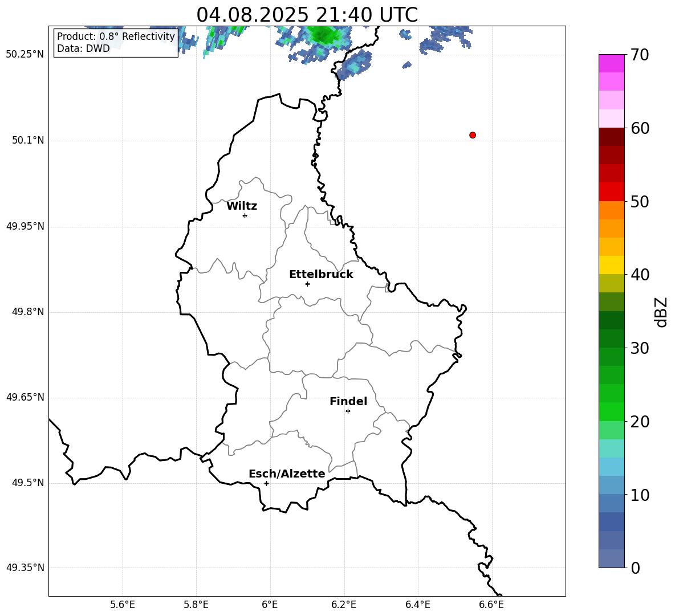
Task: Pick the bright red swatch just above 50 dBZ
Action: (x=611, y=192)
